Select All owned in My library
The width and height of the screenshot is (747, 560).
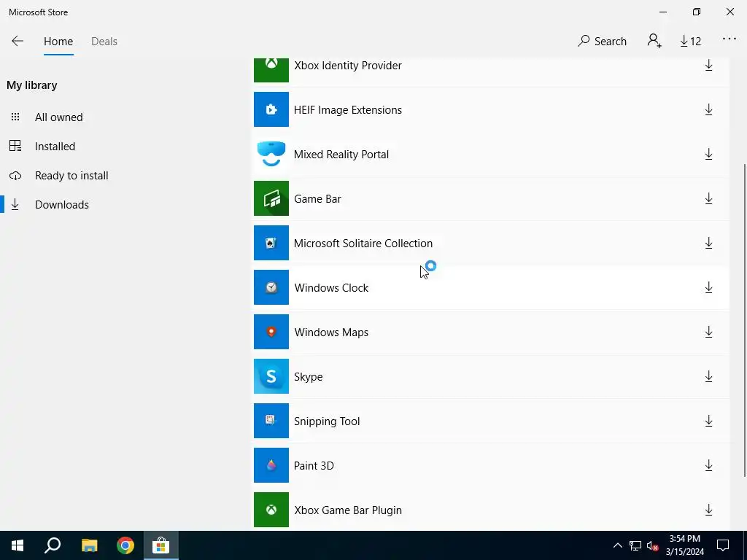pos(58,117)
